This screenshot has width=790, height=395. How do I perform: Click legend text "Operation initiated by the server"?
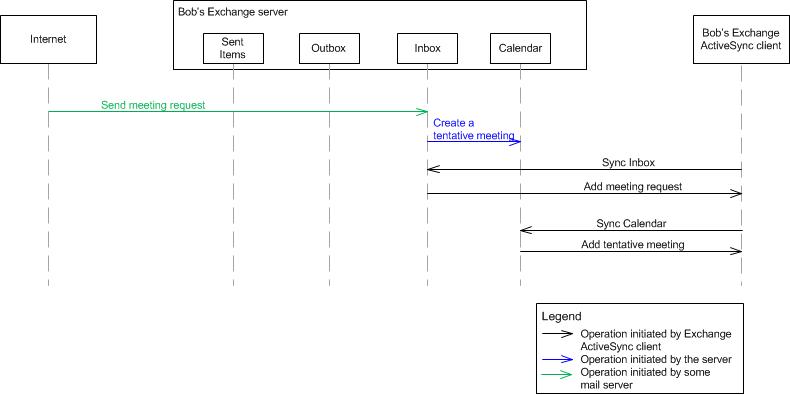(656, 359)
